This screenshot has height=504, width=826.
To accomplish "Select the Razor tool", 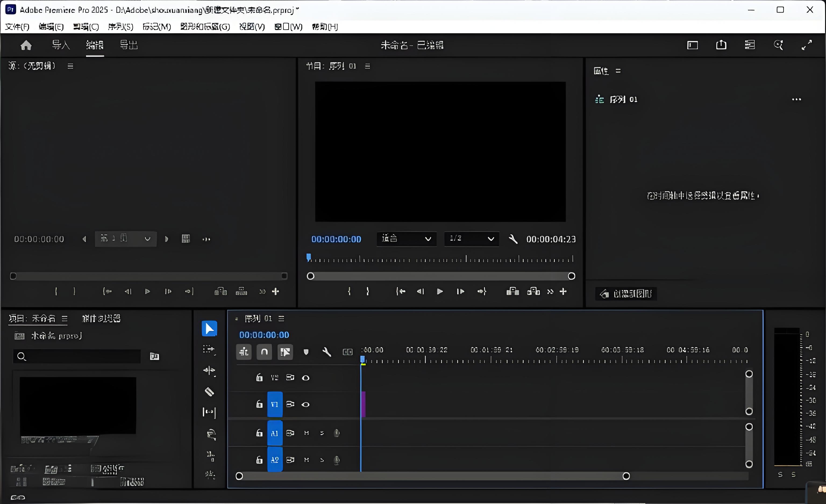I will (x=209, y=391).
